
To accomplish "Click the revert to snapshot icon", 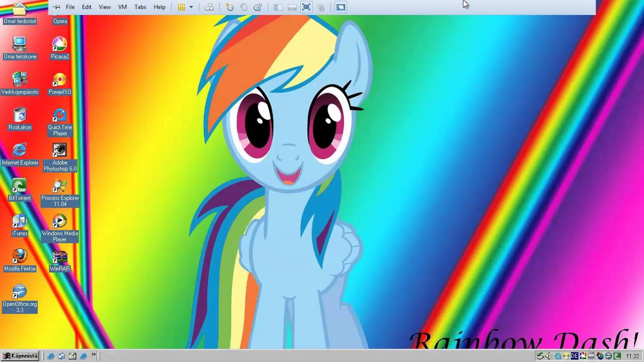I will (x=244, y=7).
